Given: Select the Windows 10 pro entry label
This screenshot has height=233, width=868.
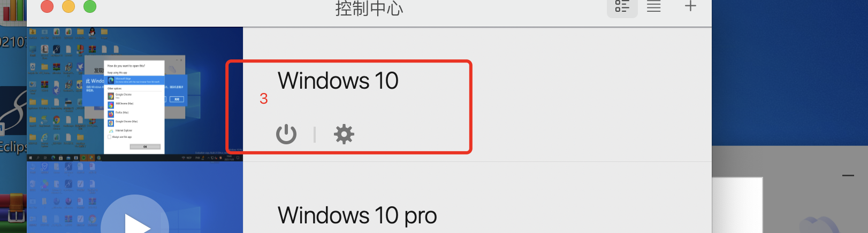Looking at the screenshot, I should click(x=357, y=215).
